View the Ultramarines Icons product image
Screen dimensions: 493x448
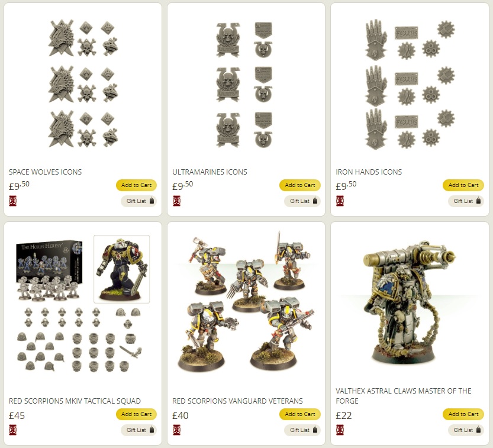244,85
